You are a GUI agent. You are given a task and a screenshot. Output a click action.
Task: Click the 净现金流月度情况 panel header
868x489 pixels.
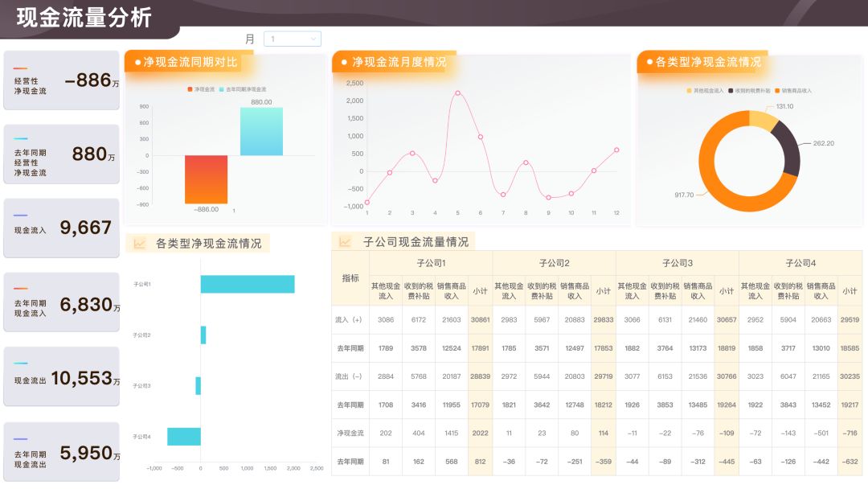coord(394,62)
